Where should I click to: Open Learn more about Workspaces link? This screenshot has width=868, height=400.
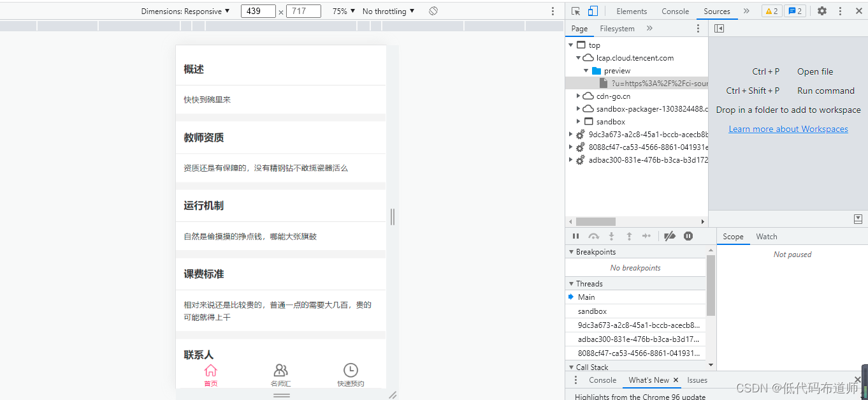788,129
